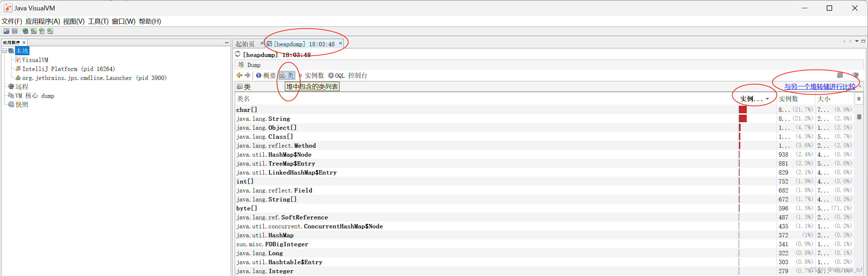Click the column chooser icon beside 大小

click(859, 99)
